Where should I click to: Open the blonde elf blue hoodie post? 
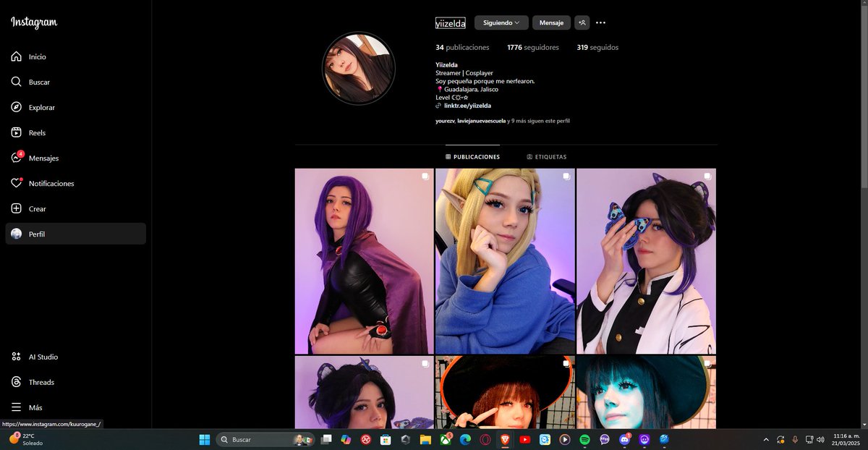point(505,261)
